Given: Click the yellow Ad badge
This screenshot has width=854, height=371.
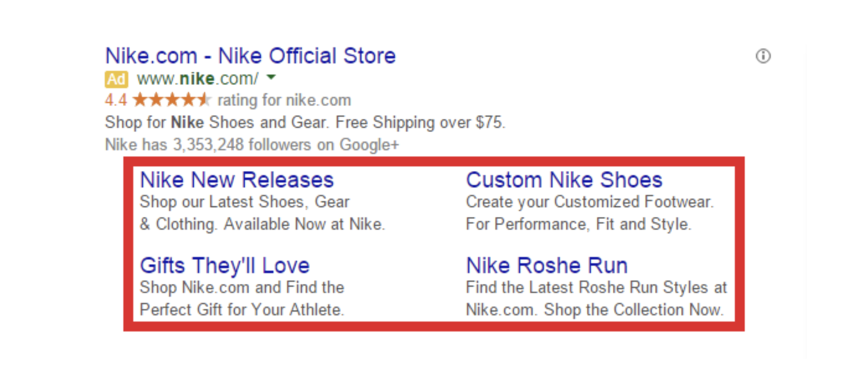Looking at the screenshot, I should click(116, 79).
